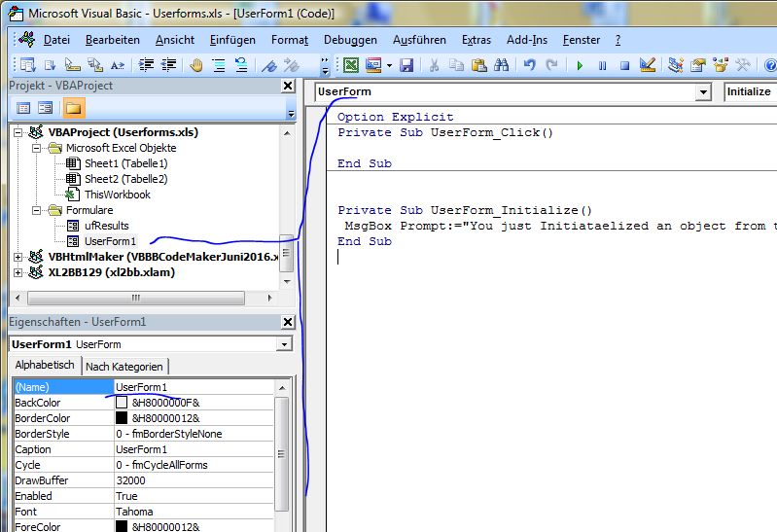
Task: Paste from clipboard icon
Action: coord(478,65)
